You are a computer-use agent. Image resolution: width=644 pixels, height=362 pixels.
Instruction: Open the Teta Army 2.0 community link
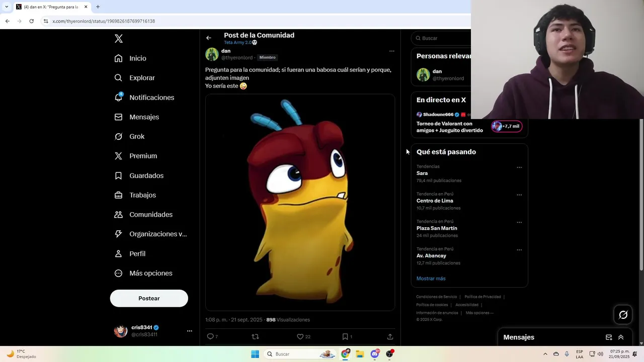(x=240, y=43)
